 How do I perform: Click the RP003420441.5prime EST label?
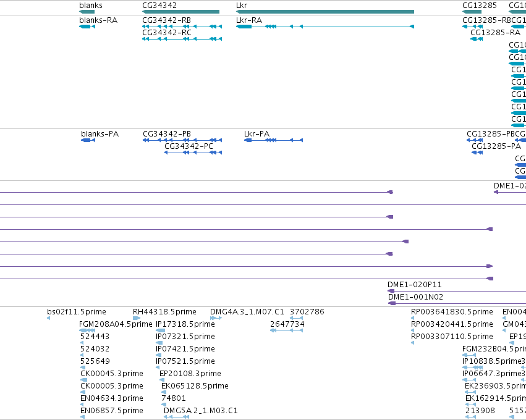pos(452,324)
